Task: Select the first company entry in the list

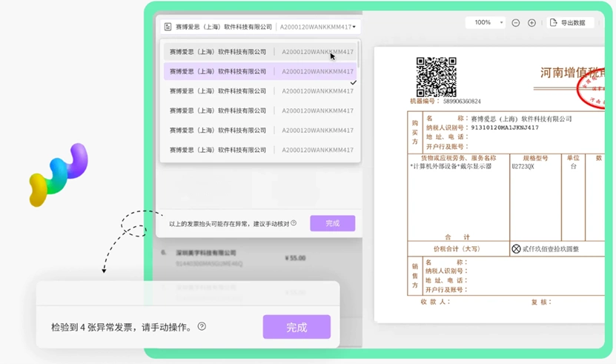Action: (259, 52)
